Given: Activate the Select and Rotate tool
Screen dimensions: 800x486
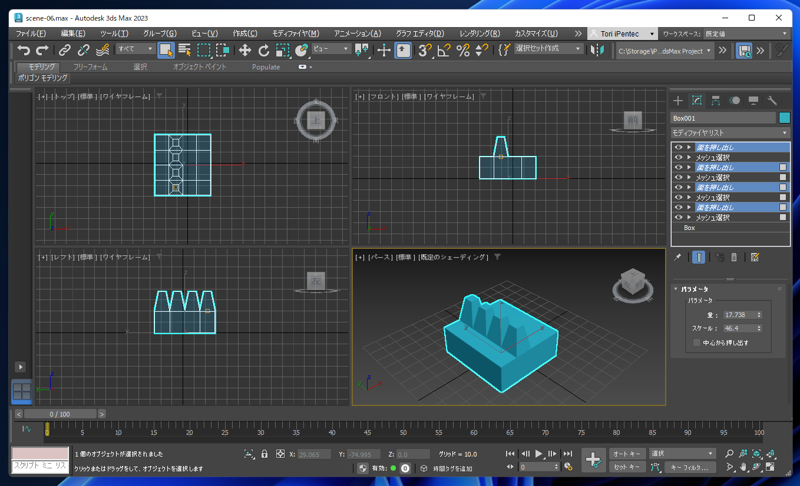Looking at the screenshot, I should tap(264, 50).
